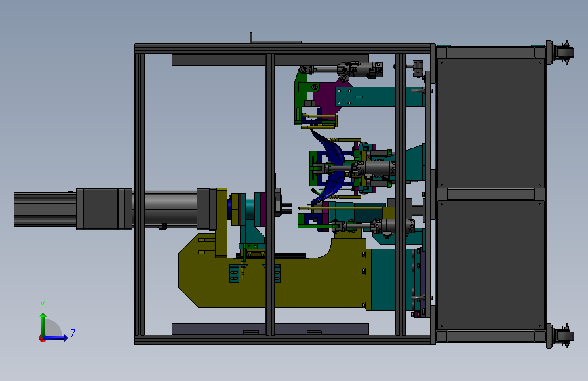
Task: Click the blue Z axis of the triad
Action: 57,338
